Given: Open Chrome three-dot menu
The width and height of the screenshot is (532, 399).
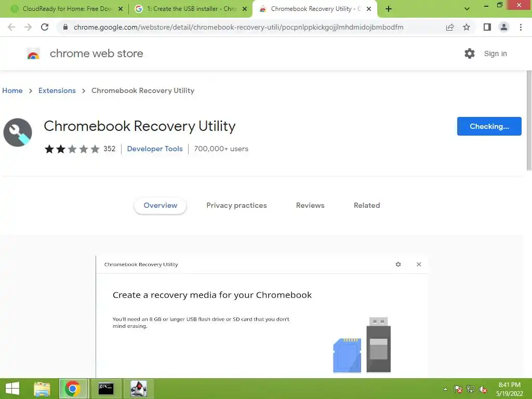Looking at the screenshot, I should coord(521,27).
